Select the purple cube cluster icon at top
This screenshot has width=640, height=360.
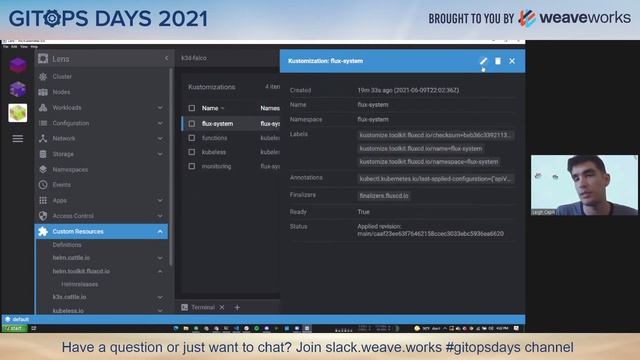click(x=18, y=65)
